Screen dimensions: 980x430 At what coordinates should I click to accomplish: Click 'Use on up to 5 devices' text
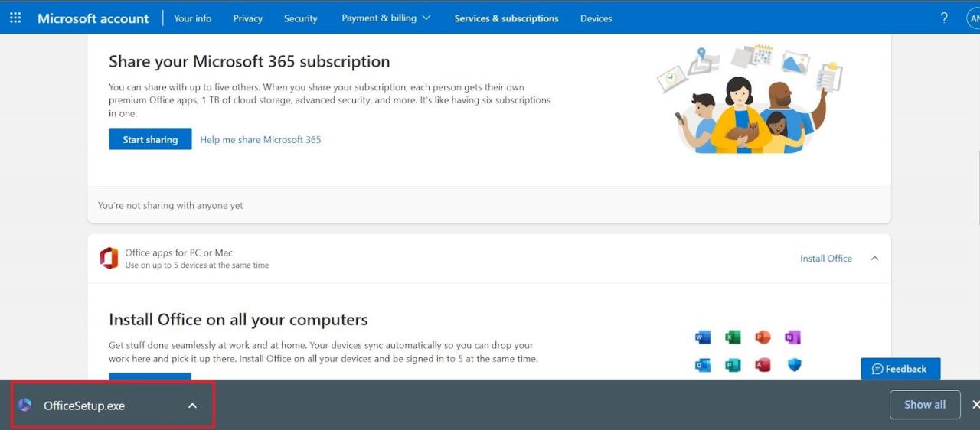[x=197, y=265]
